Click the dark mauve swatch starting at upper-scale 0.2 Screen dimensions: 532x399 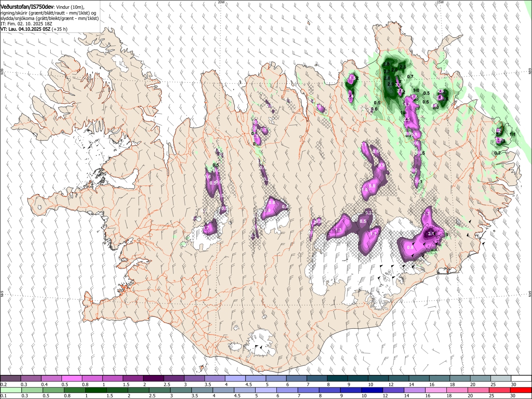pos(10,379)
